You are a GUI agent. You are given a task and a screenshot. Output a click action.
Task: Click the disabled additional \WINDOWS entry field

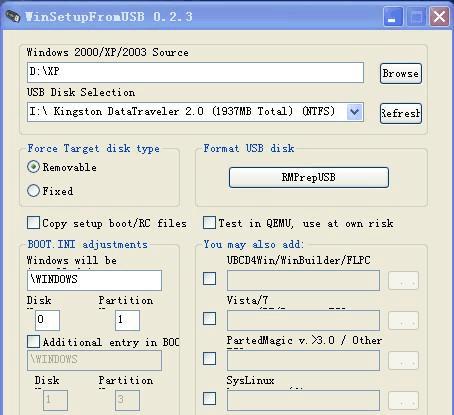coord(94,360)
